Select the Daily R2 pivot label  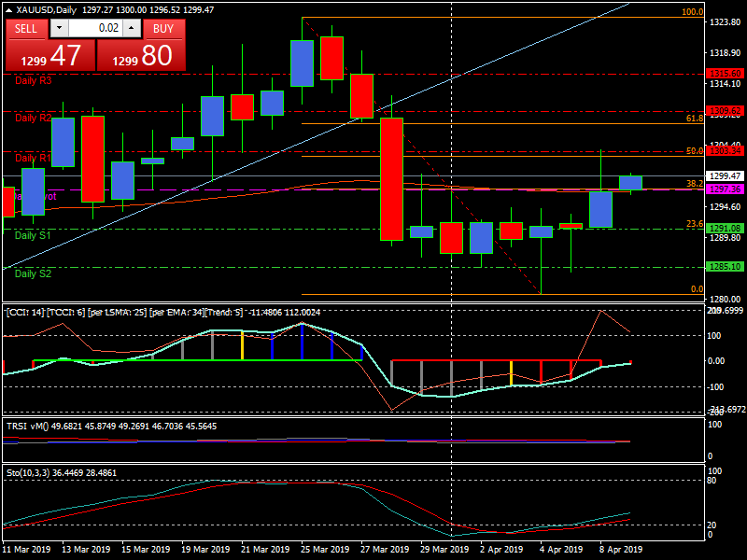tap(34, 118)
